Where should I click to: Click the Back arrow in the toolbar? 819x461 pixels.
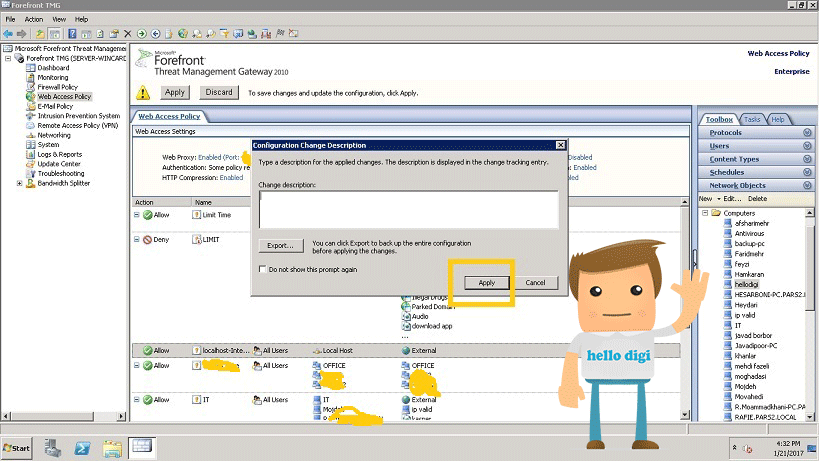pyautogui.click(x=8, y=34)
